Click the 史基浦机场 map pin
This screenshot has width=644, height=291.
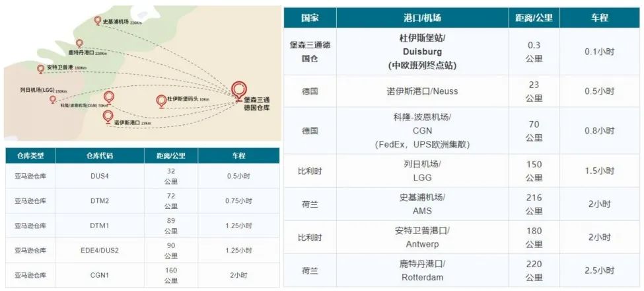click(x=98, y=21)
